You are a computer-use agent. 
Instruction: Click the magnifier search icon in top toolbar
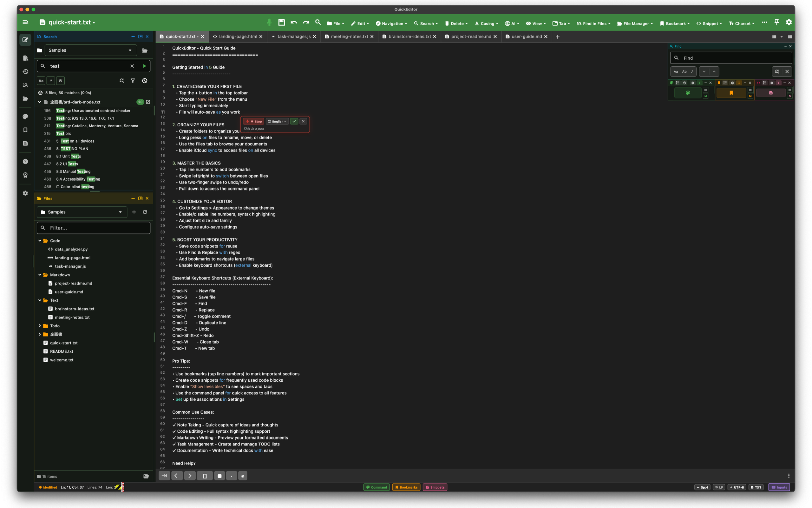pos(318,23)
